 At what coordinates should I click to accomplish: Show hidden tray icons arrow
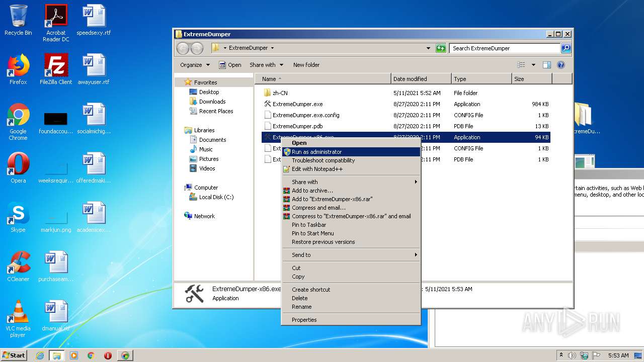coord(561,355)
